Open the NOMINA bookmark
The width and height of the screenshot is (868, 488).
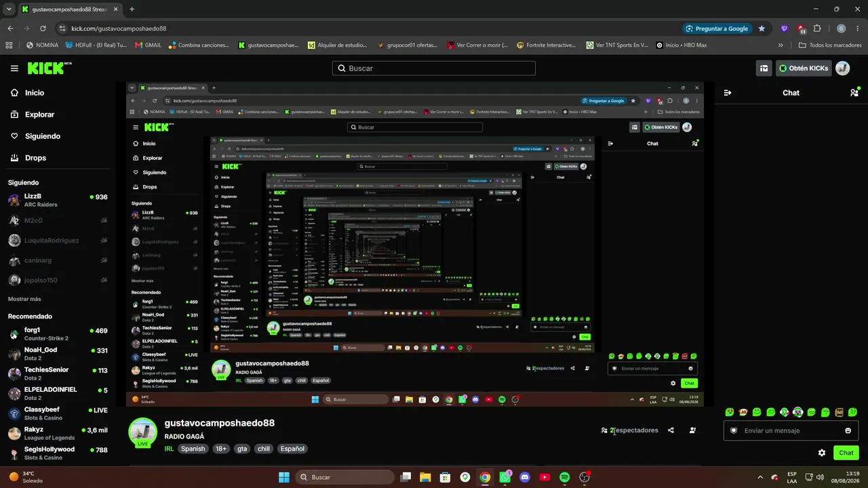pos(42,45)
